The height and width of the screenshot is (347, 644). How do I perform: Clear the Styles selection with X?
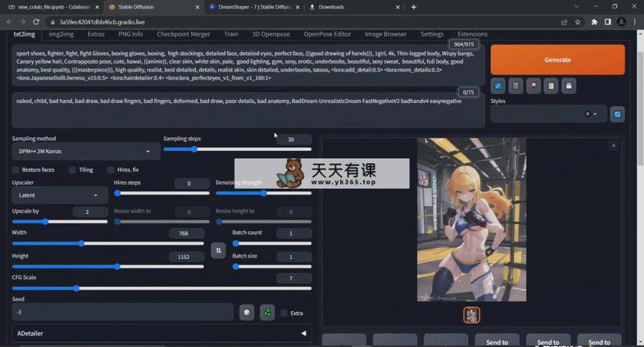pyautogui.click(x=587, y=114)
